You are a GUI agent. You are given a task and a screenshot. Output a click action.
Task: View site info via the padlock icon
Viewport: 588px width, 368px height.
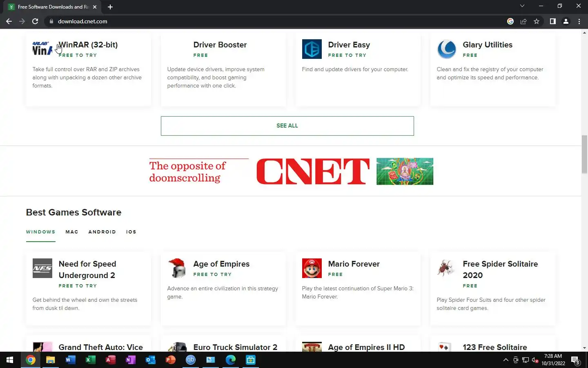pyautogui.click(x=51, y=21)
